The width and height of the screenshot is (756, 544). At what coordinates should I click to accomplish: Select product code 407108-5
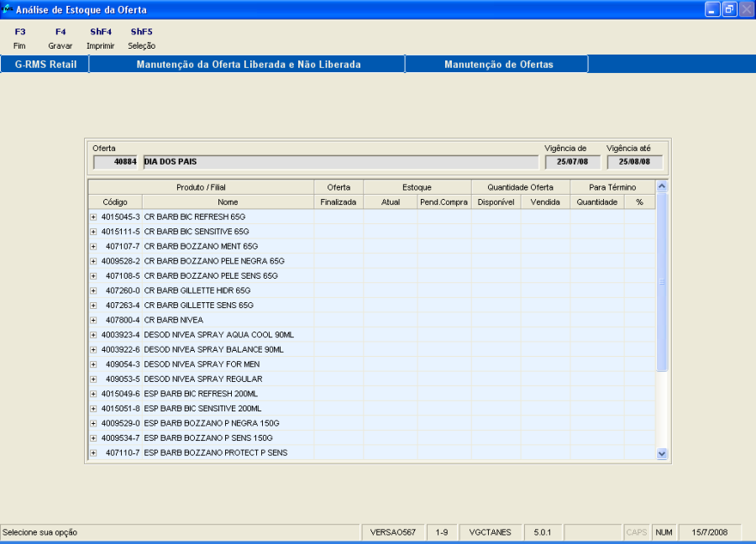pos(123,276)
